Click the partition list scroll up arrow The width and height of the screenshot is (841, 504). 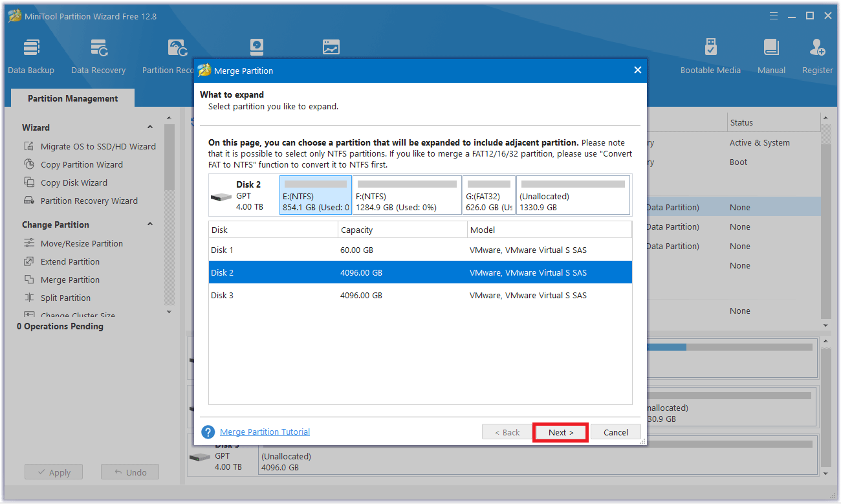click(825, 118)
